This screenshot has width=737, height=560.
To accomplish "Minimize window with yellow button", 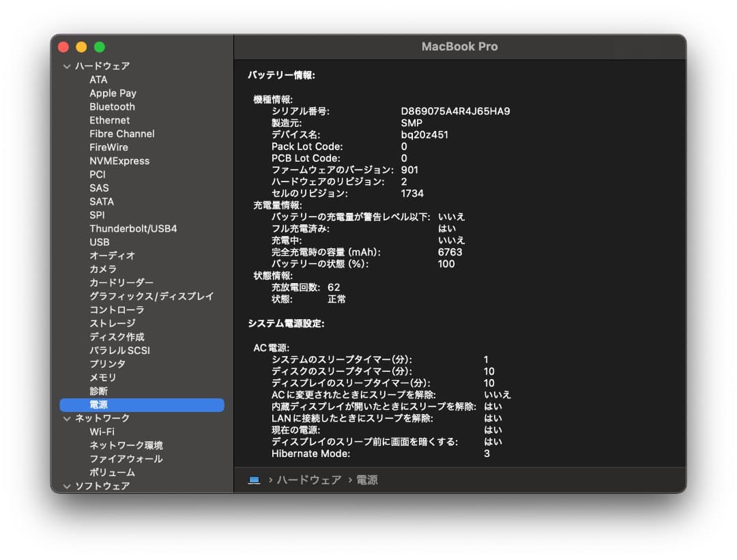I will click(81, 47).
